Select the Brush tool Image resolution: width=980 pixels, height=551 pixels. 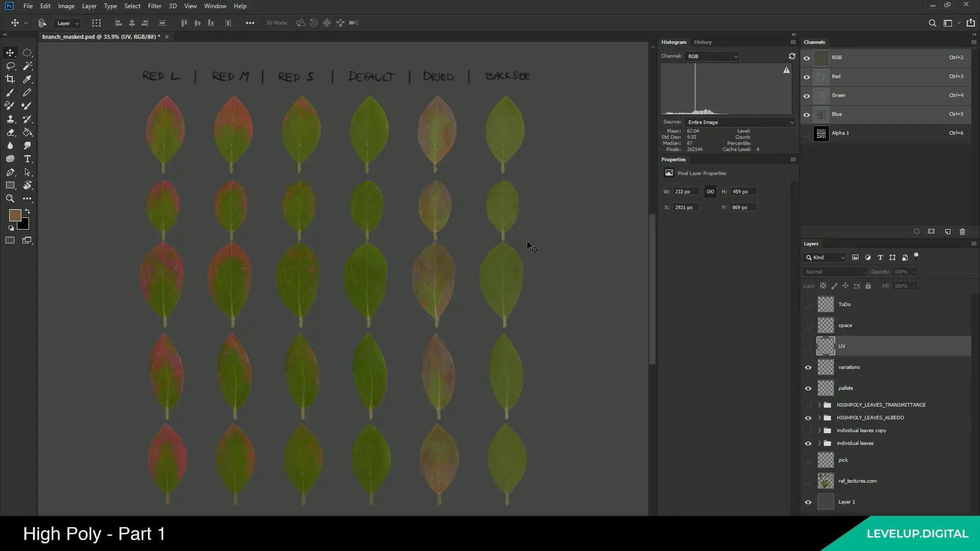tap(10, 92)
